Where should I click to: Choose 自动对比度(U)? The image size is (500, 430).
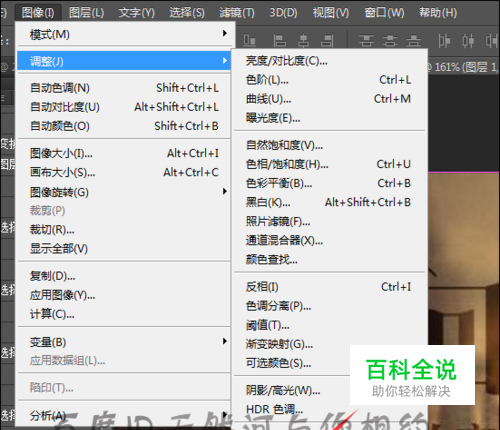124,107
